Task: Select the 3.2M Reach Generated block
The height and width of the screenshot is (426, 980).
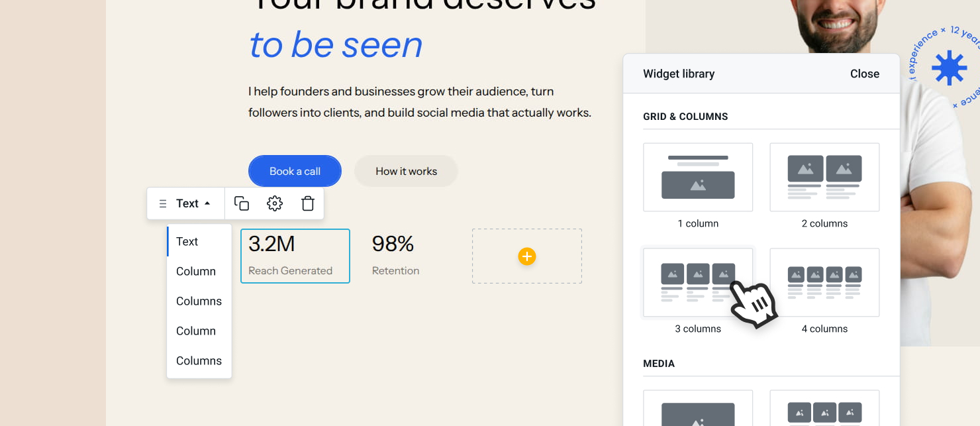Action: click(295, 256)
